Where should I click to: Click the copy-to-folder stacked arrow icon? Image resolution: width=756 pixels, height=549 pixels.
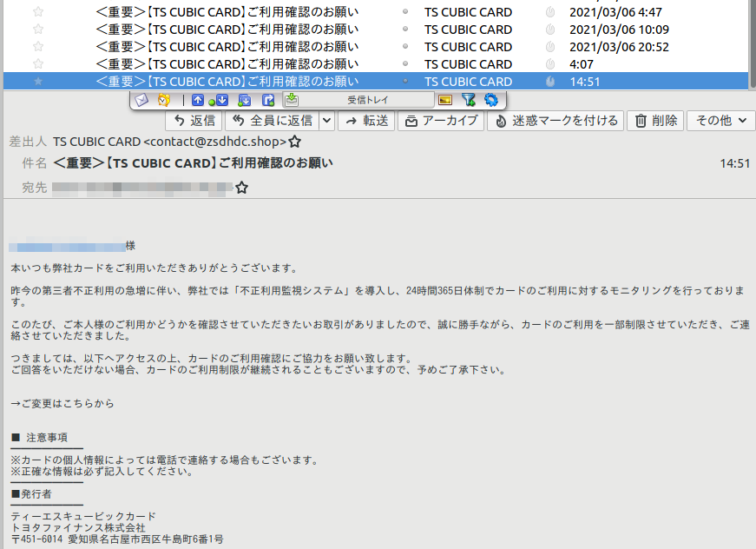(245, 100)
